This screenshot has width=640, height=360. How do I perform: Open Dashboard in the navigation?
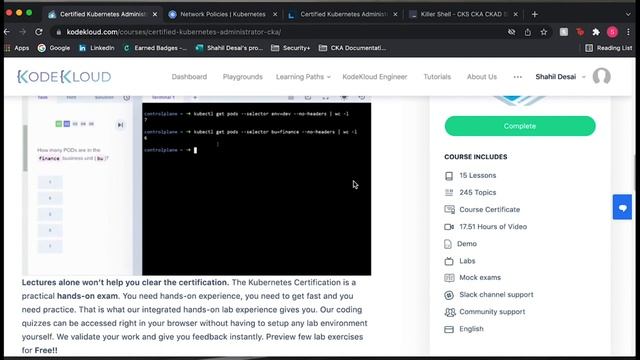(189, 77)
